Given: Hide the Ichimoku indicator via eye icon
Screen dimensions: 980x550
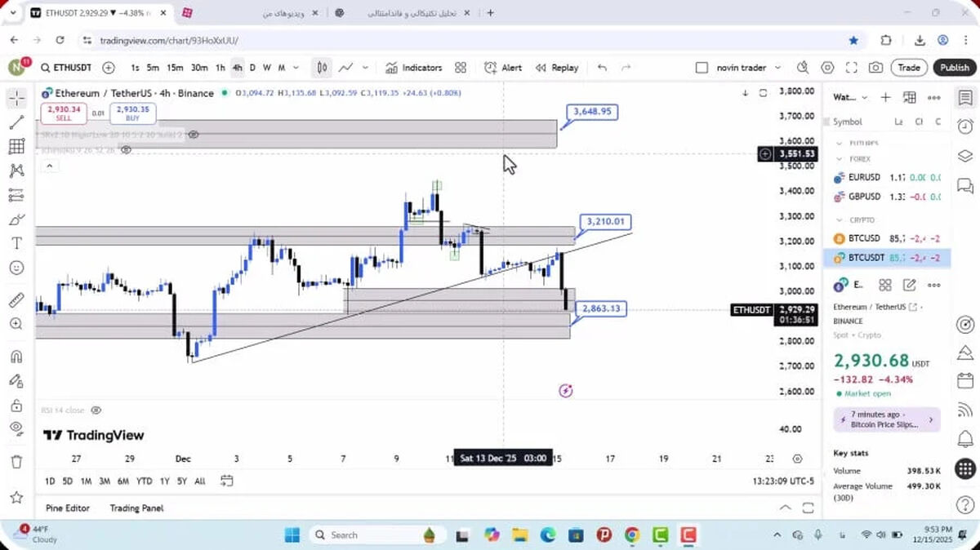Looking at the screenshot, I should point(126,150).
